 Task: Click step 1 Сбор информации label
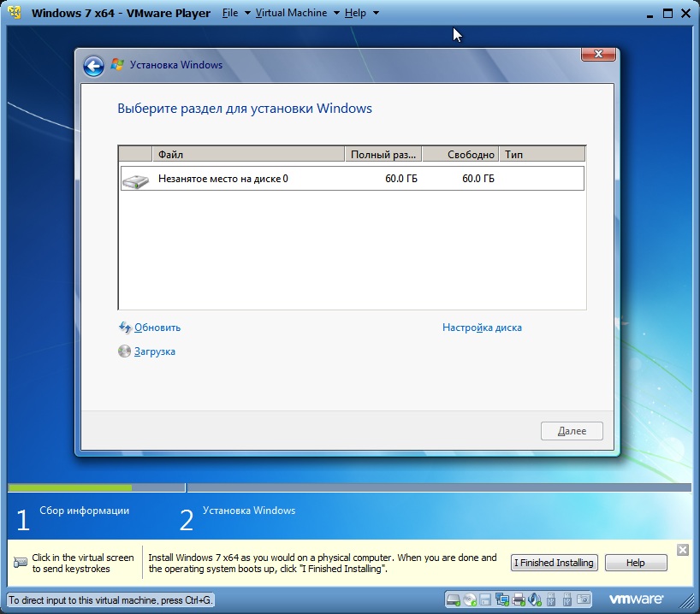coord(85,511)
